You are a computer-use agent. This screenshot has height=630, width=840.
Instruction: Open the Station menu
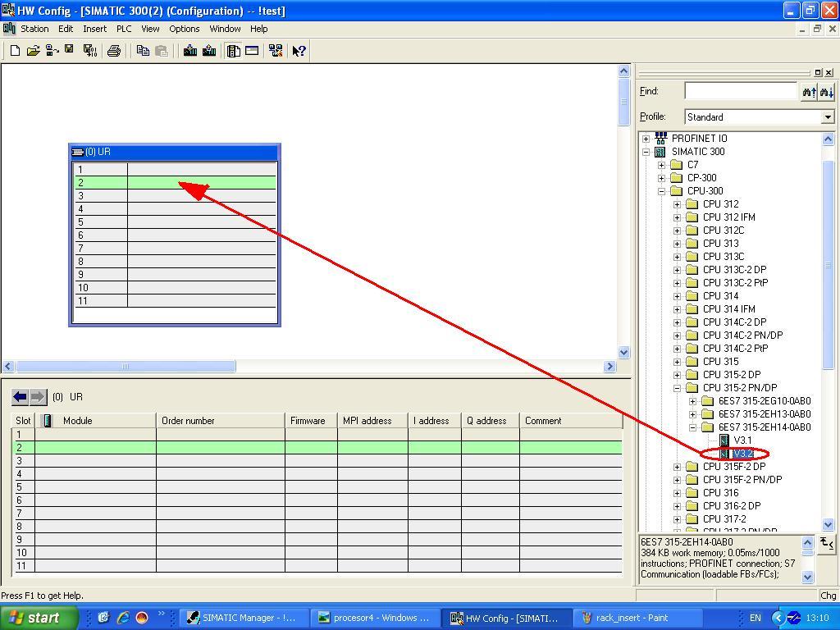tap(34, 29)
